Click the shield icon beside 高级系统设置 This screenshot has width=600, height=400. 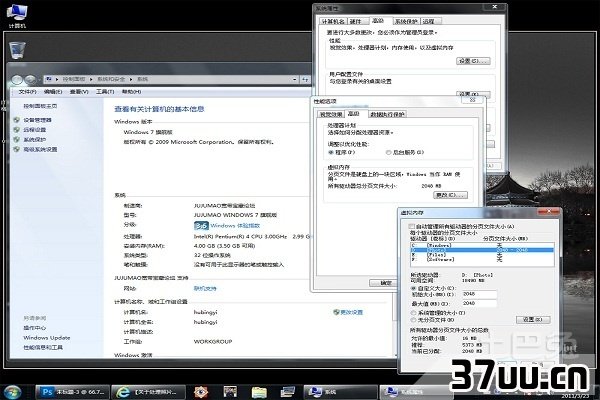16,150
